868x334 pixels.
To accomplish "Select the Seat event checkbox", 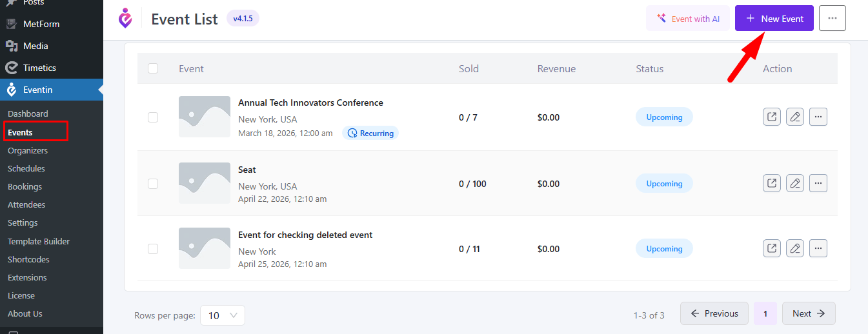I will (153, 184).
